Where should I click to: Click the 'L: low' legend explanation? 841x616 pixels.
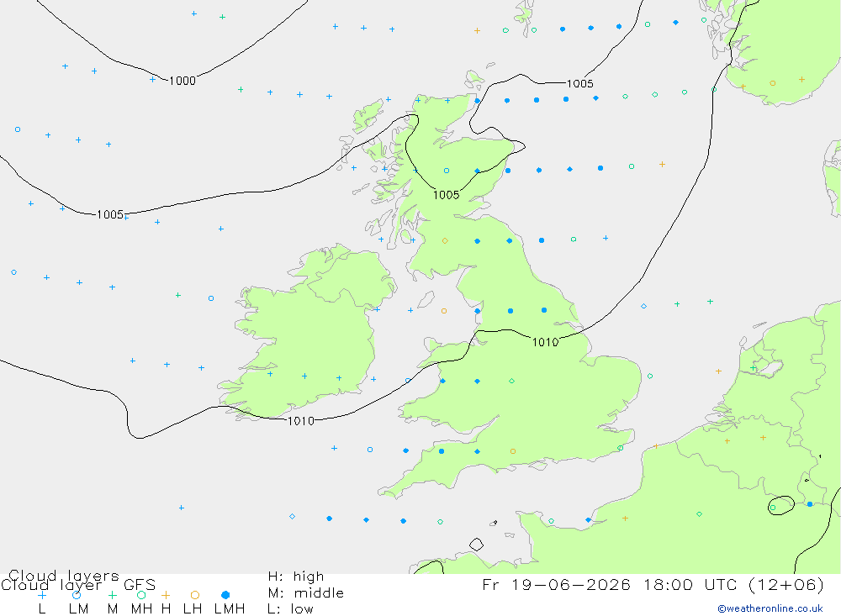(x=290, y=609)
